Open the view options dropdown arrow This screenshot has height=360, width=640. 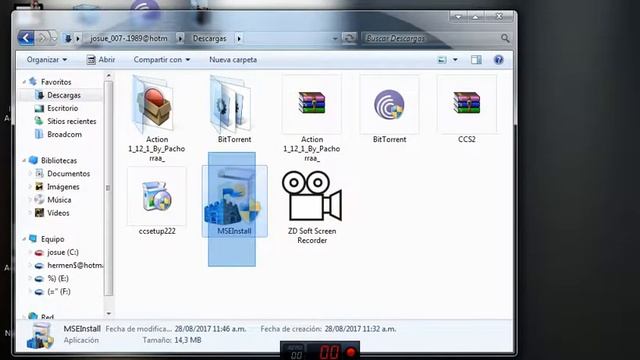[455, 60]
